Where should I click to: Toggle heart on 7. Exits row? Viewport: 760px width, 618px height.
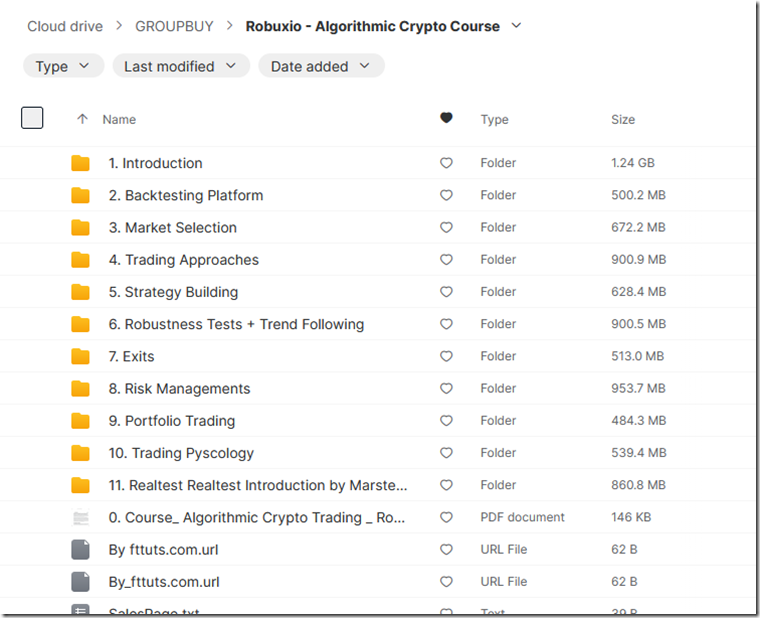[446, 356]
